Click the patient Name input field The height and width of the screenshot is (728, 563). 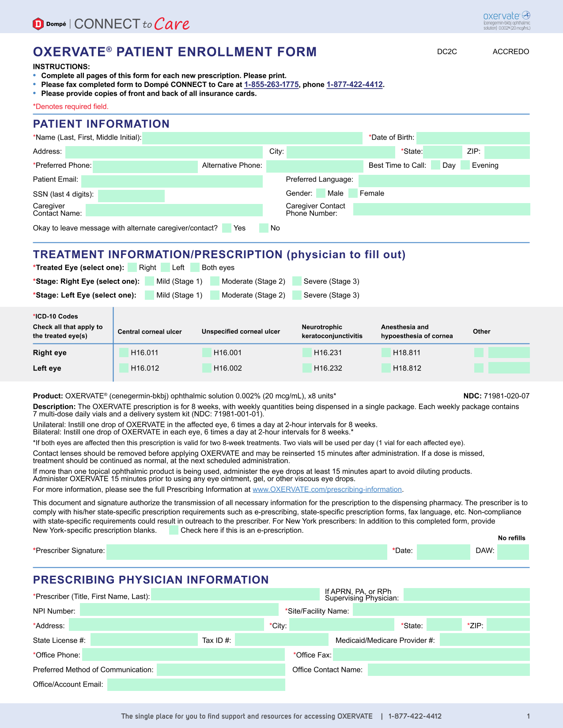click(252, 138)
